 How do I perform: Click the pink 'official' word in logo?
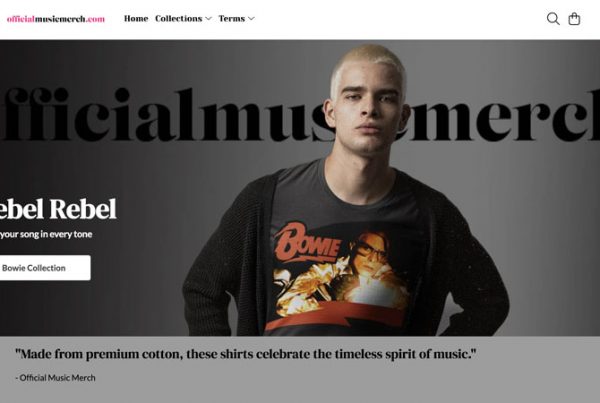tap(21, 19)
